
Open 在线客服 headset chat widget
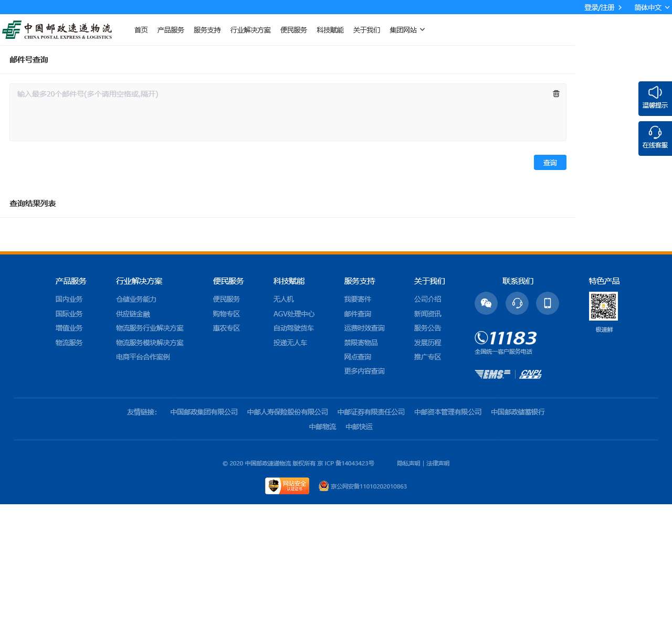point(655,138)
